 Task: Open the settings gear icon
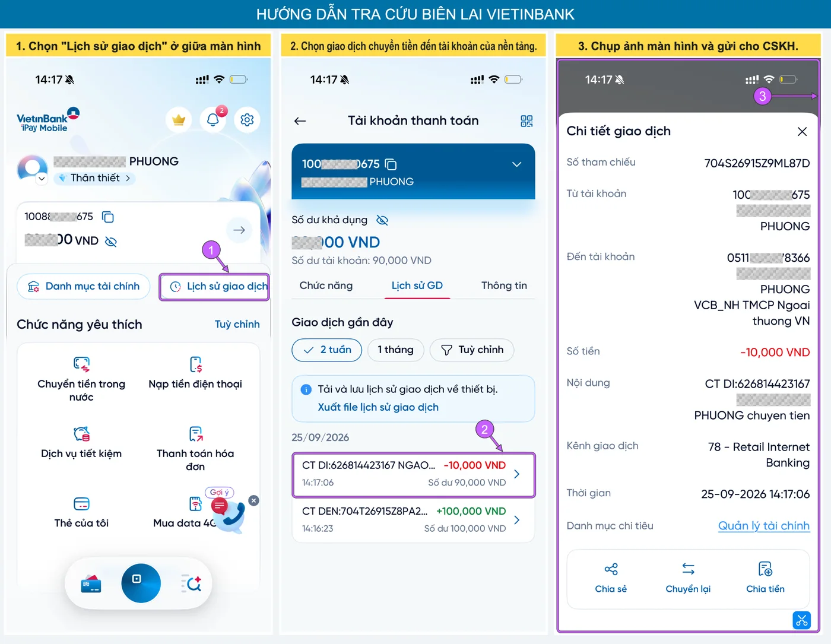pos(247,120)
